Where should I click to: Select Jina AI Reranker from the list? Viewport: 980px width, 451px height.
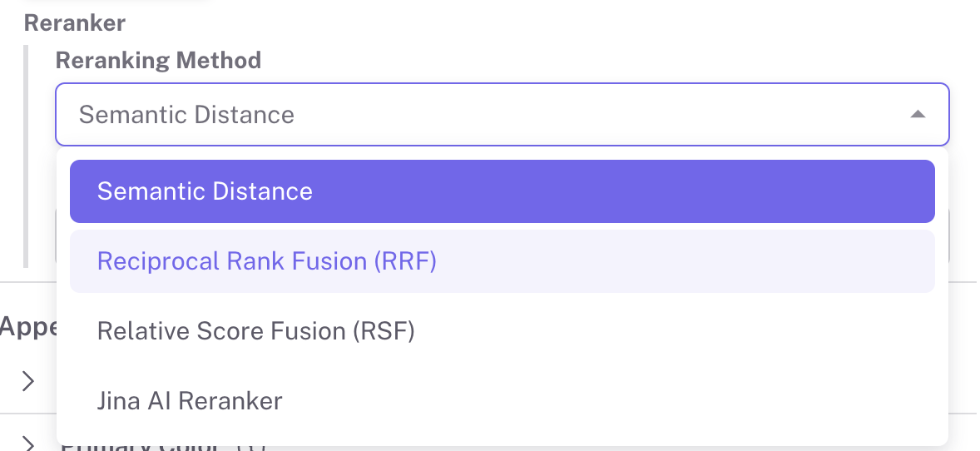tap(502, 401)
